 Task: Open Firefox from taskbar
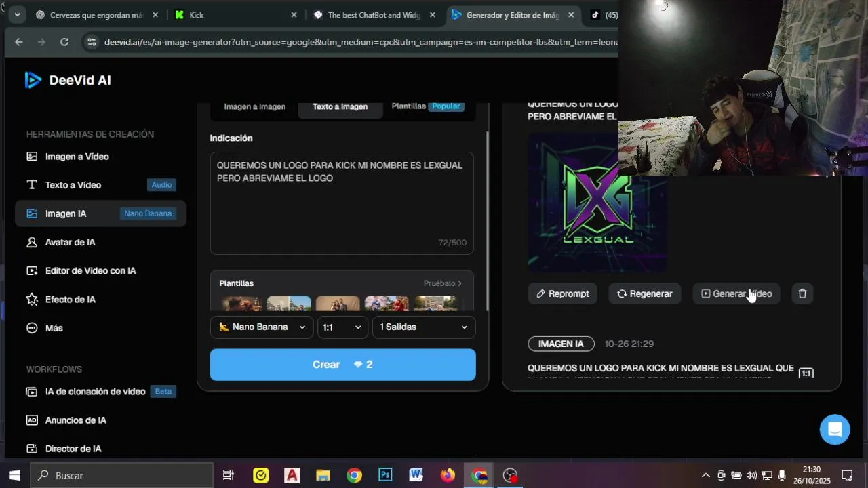[x=448, y=475]
